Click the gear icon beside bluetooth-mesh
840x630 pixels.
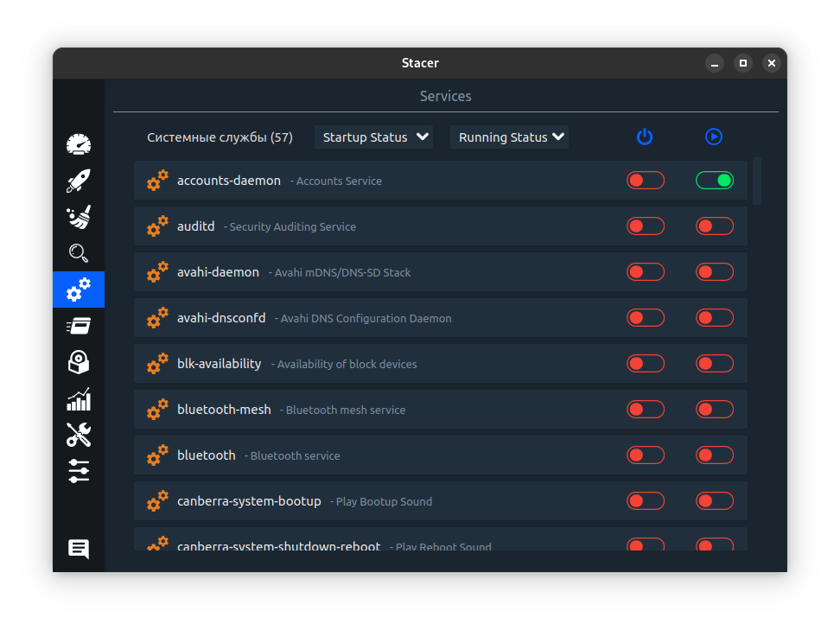[157, 410]
